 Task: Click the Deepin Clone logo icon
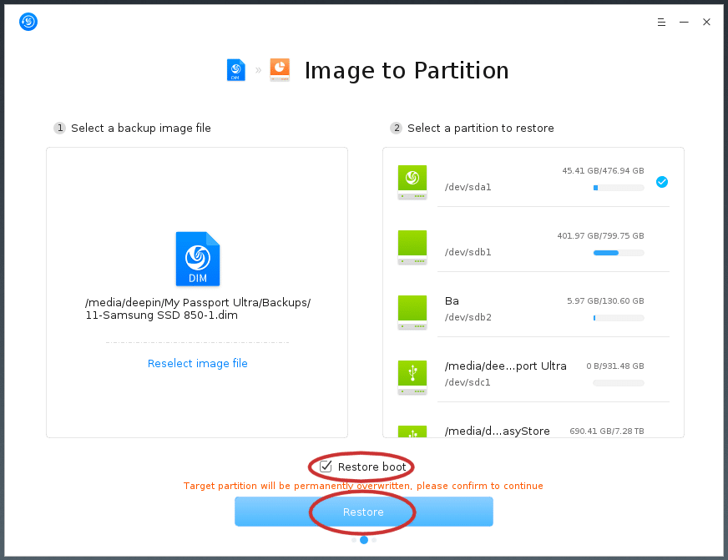pyautogui.click(x=28, y=22)
